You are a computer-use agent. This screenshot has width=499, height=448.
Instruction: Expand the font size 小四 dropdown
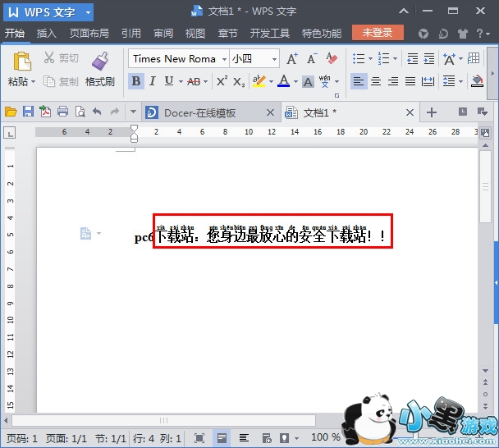273,59
